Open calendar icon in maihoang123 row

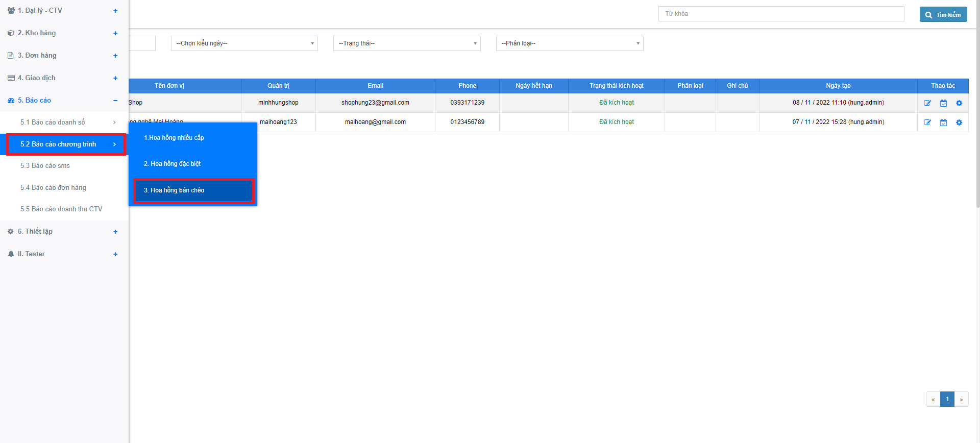coord(943,122)
